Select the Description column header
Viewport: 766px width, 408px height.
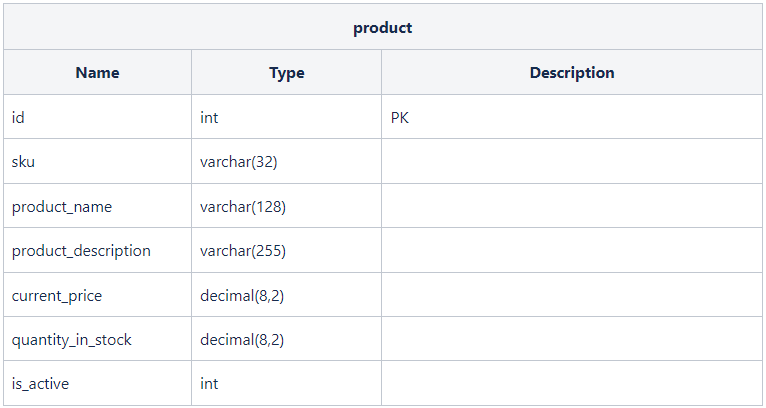pos(572,72)
